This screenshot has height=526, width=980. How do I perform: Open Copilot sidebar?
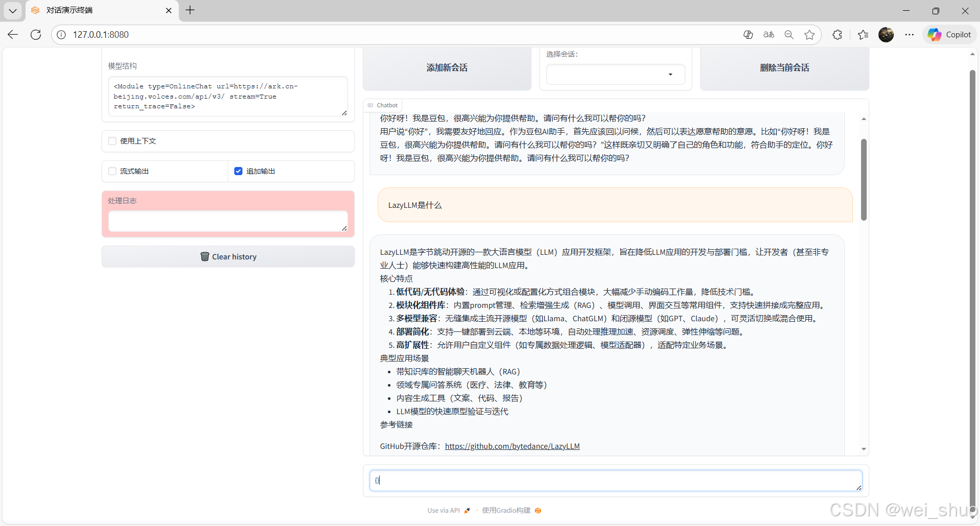click(950, 35)
